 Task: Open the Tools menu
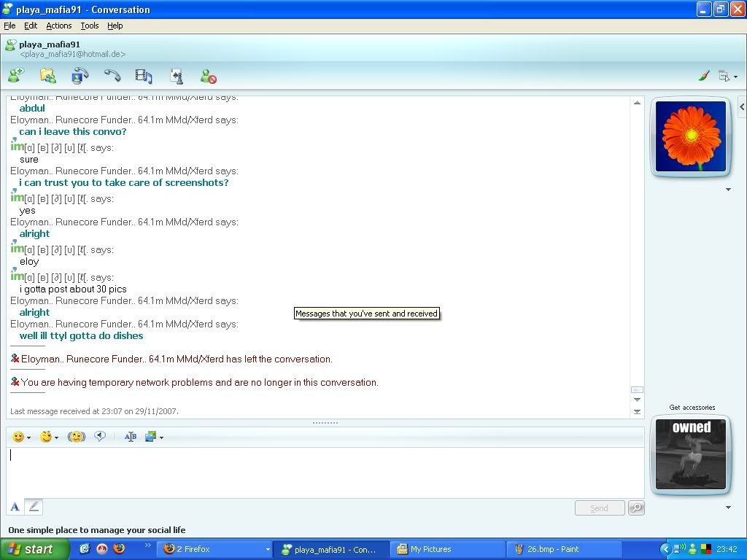tap(90, 26)
